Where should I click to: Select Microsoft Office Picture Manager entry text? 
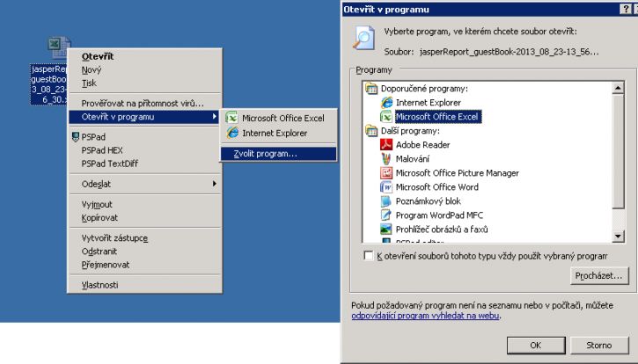458,173
